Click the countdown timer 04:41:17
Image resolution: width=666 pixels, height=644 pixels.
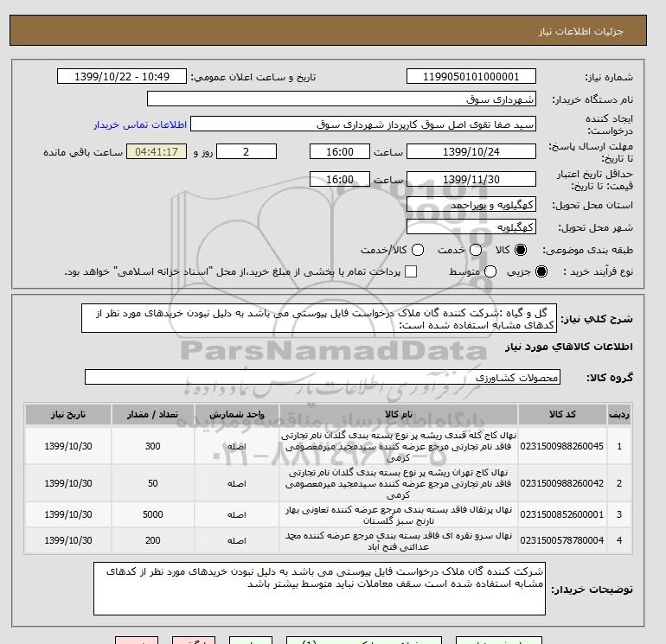click(157, 151)
